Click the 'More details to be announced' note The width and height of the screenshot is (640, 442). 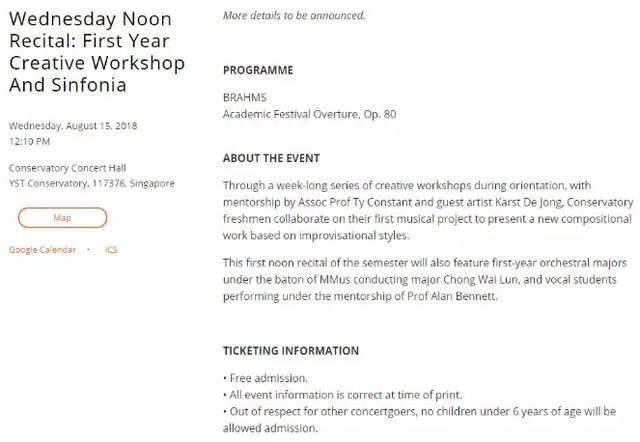tap(294, 16)
